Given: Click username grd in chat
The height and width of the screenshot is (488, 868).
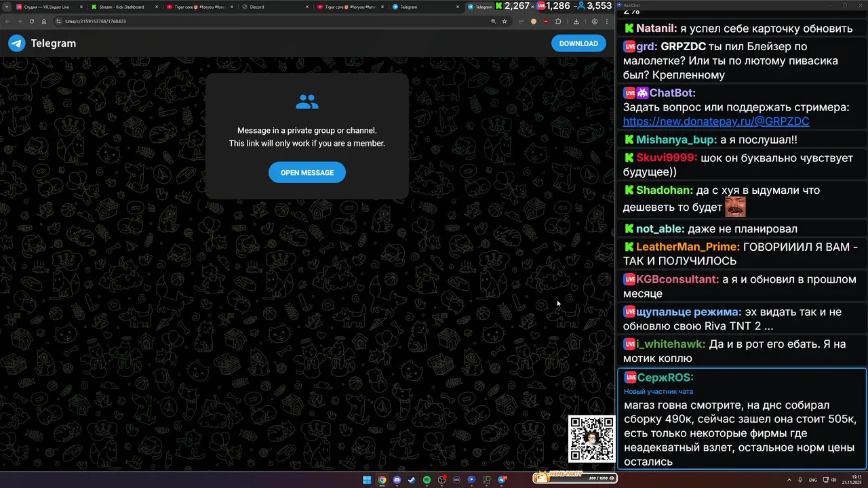Looking at the screenshot, I should pyautogui.click(x=647, y=47).
